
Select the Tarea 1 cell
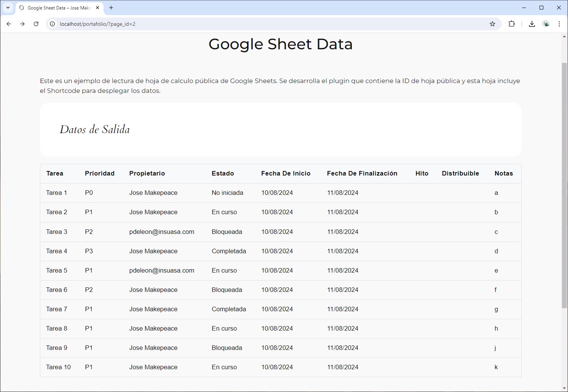57,193
